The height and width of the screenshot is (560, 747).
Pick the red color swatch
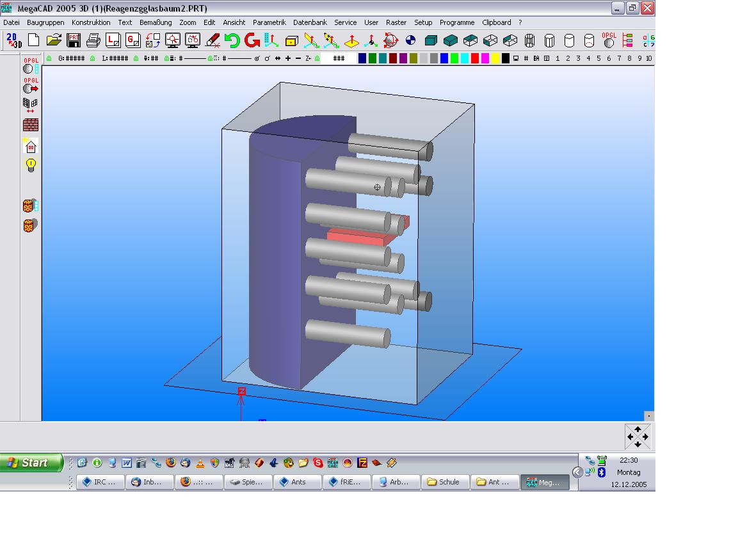tap(475, 58)
